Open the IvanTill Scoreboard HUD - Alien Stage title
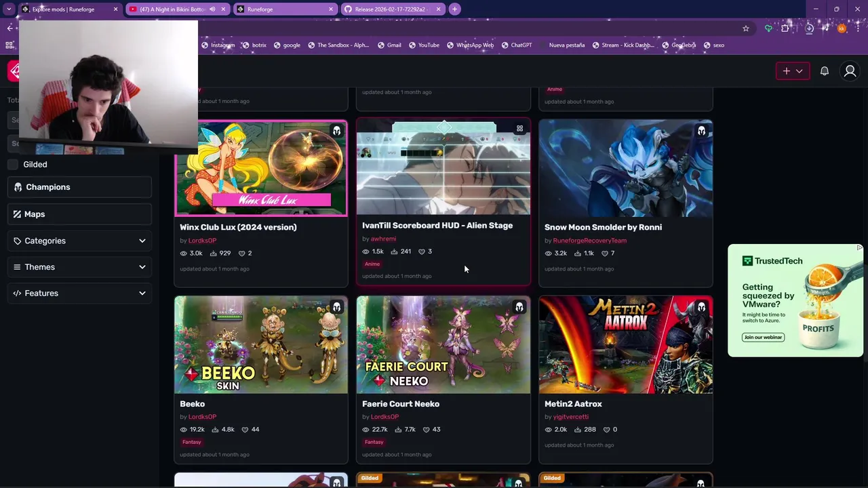This screenshot has width=868, height=488. point(437,226)
